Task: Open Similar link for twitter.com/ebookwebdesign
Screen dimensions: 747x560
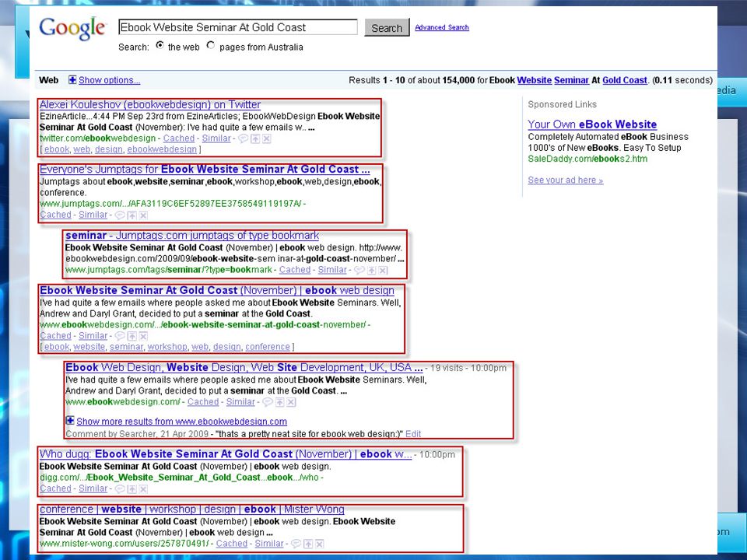Action: click(216, 138)
